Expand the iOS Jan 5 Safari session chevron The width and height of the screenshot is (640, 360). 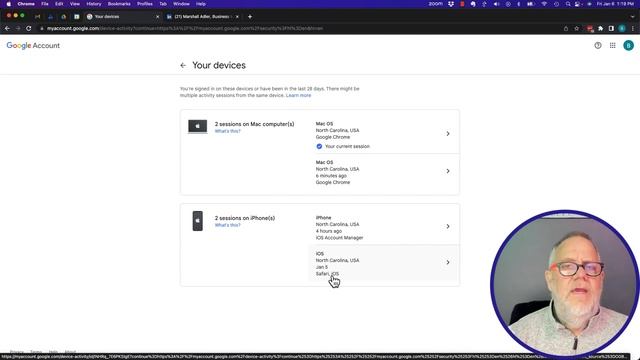tap(448, 262)
